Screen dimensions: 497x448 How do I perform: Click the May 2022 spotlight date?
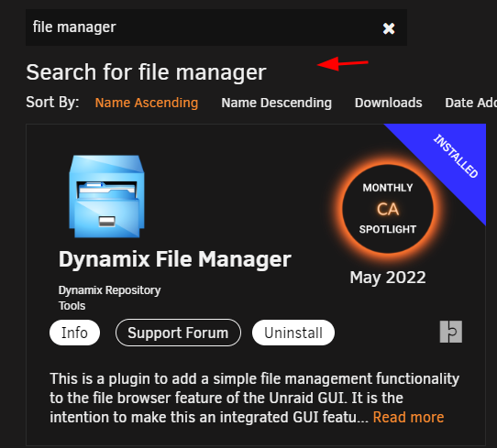(388, 278)
